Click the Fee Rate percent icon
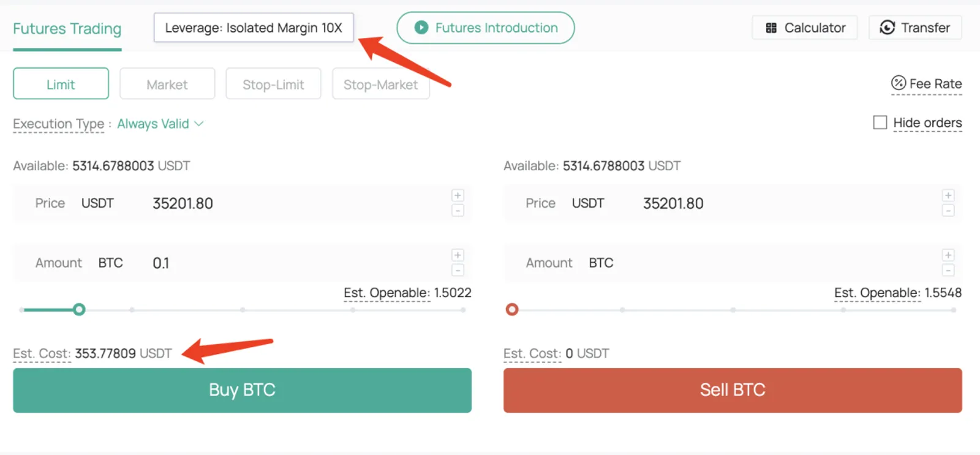 click(x=899, y=83)
